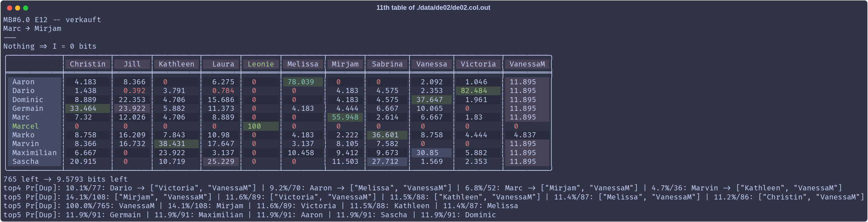The height and width of the screenshot is (222, 868).
Task: Click the '765 left → 9.5793 bits left' line
Action: pos(66,179)
